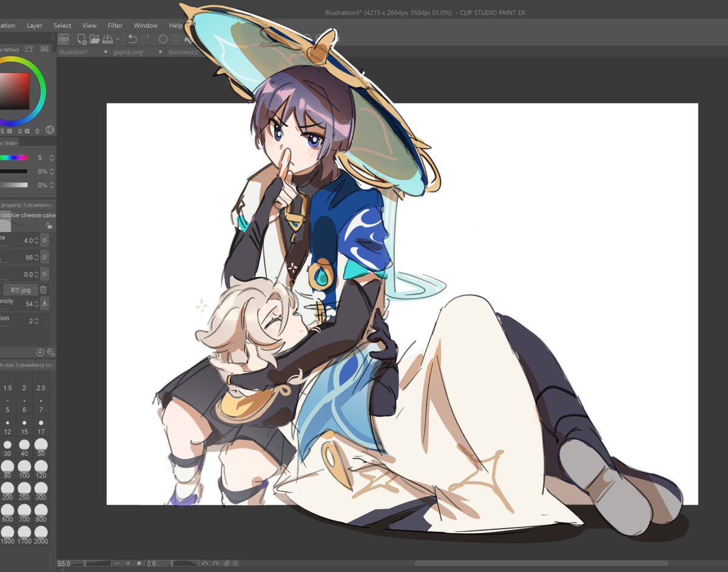Zoom out with the minus button
Screen dimensions: 728x572
pyautogui.click(x=117, y=564)
